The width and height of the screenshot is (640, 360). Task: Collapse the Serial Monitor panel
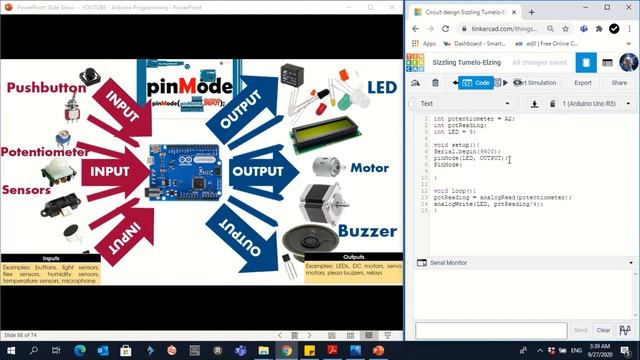coord(631,262)
